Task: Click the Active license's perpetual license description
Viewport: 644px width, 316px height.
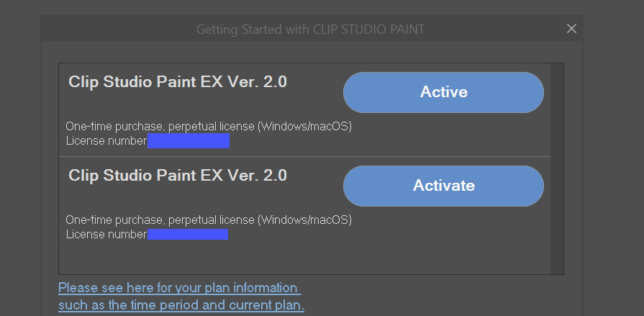Action: (209, 127)
